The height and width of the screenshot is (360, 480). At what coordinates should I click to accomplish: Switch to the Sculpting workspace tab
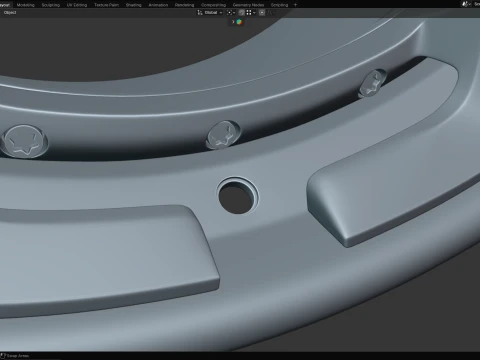(x=51, y=5)
